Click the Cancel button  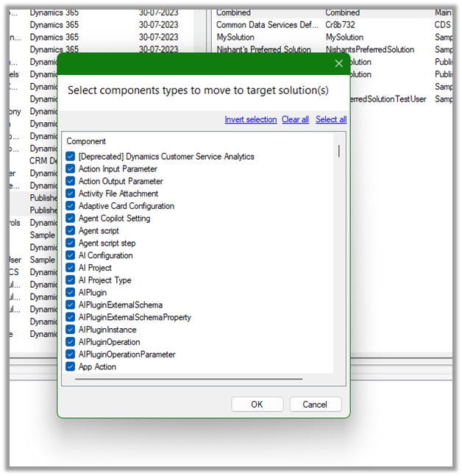click(315, 405)
